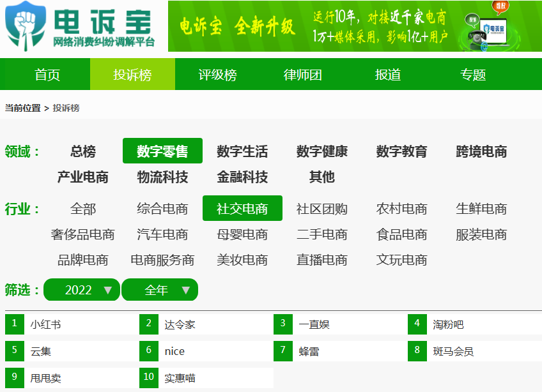This screenshot has height=392, width=542.
Task: Filter by 综合电商 industry
Action: tap(162, 209)
